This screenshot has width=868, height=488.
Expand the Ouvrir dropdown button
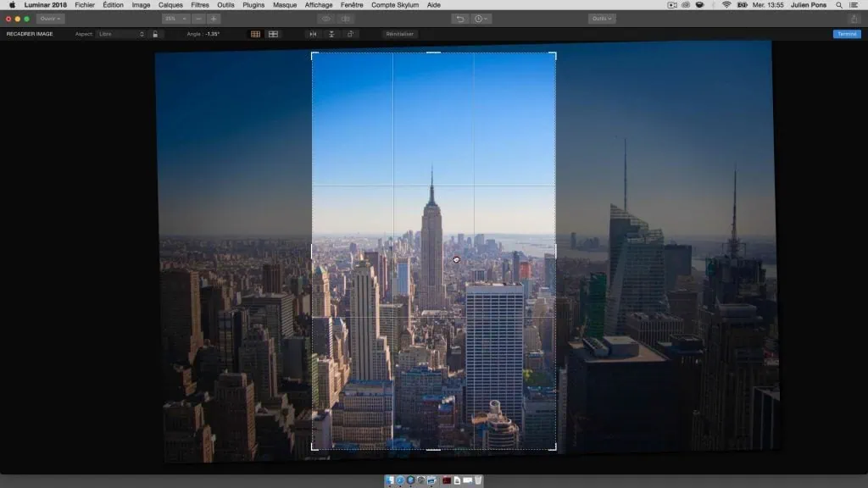click(x=50, y=19)
